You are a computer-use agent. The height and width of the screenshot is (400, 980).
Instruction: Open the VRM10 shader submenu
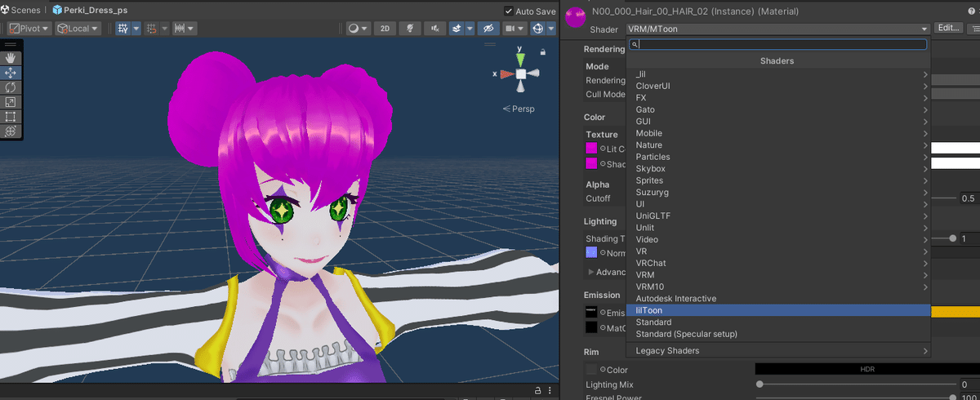778,287
